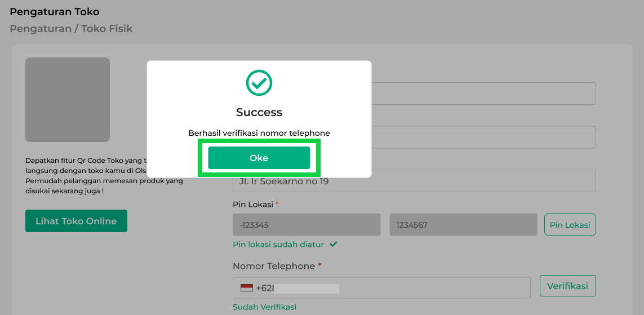Screen dimensions: 644x315
Task: Click the Pengaturan / Toko Fisik breadcrumb
Action: coord(71,28)
